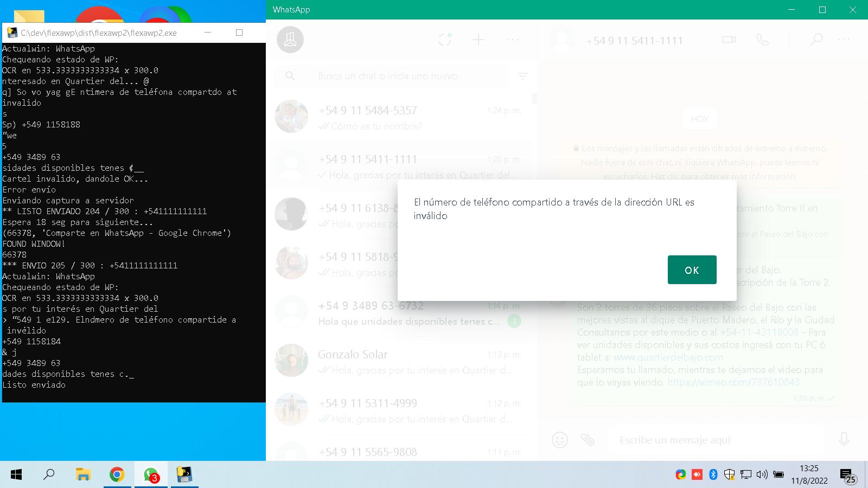868x488 pixels.
Task: Open Bluetooth tray icon
Action: 713,475
